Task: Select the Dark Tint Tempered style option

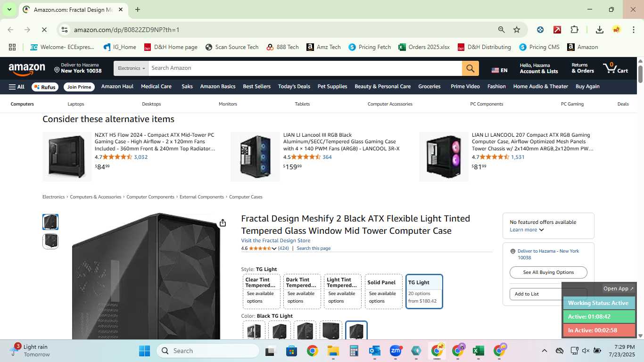Action: 302,292
